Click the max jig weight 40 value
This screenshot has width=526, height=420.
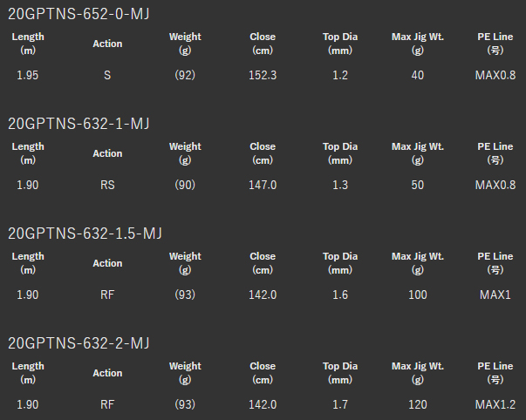click(418, 75)
